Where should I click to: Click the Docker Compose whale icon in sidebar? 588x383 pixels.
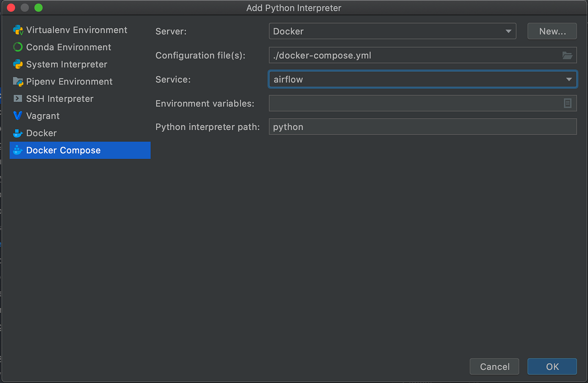coord(18,150)
